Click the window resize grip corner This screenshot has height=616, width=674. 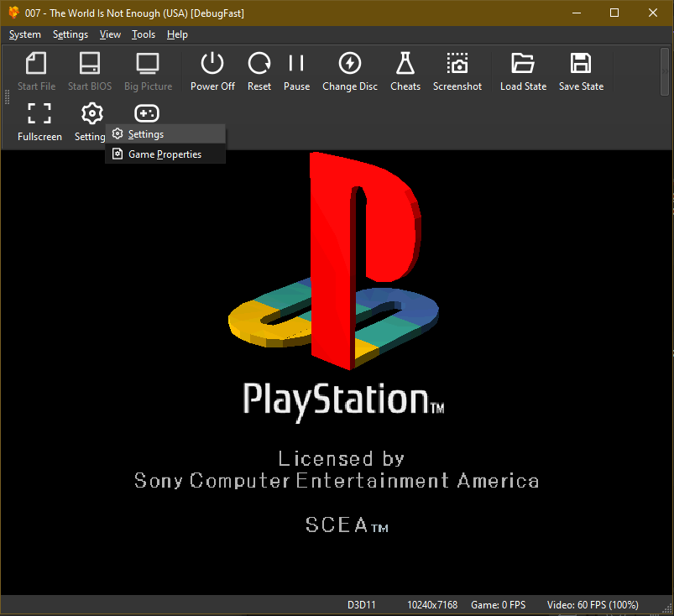click(668, 609)
